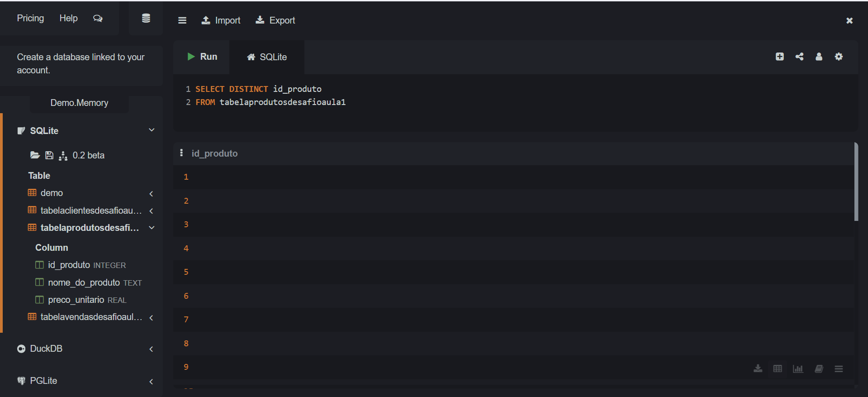Screen dimensions: 868x397
Task: Expand the tabelaclientesdesafioau table columns
Action: point(151,211)
